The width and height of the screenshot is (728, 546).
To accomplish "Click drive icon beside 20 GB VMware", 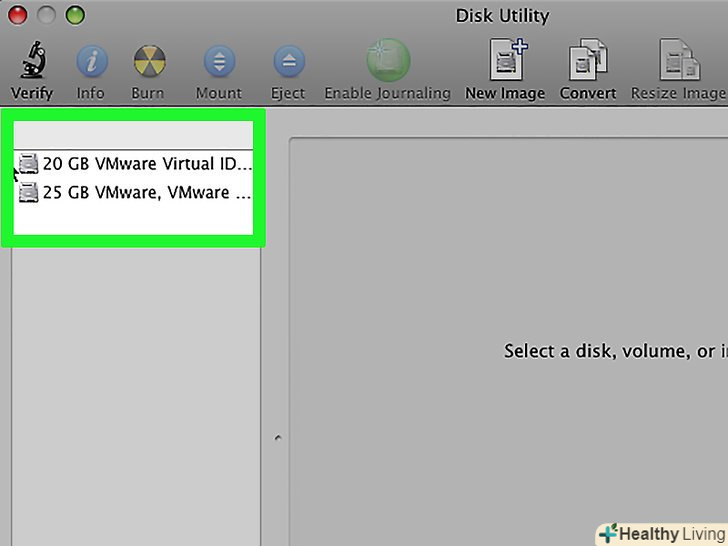I will click(x=28, y=164).
